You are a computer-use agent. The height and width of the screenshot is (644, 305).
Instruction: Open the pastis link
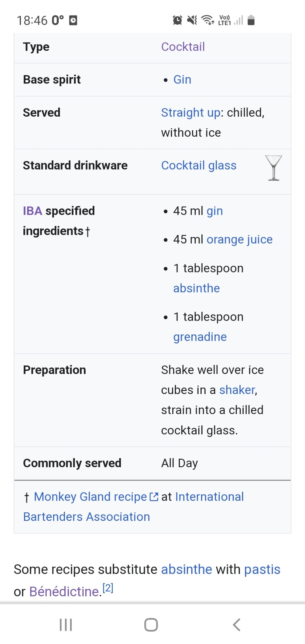click(262, 570)
